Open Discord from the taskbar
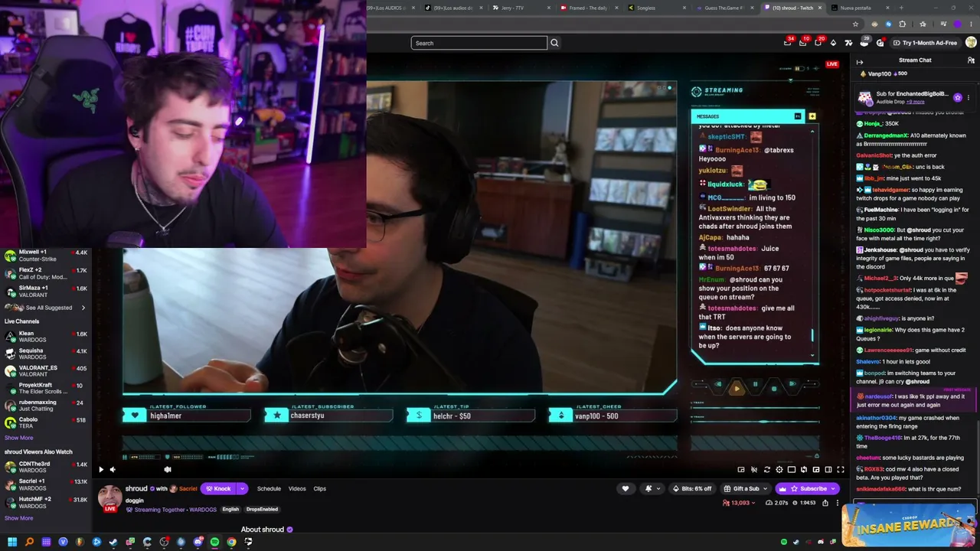Screen dimensions: 980x551 pos(198,542)
